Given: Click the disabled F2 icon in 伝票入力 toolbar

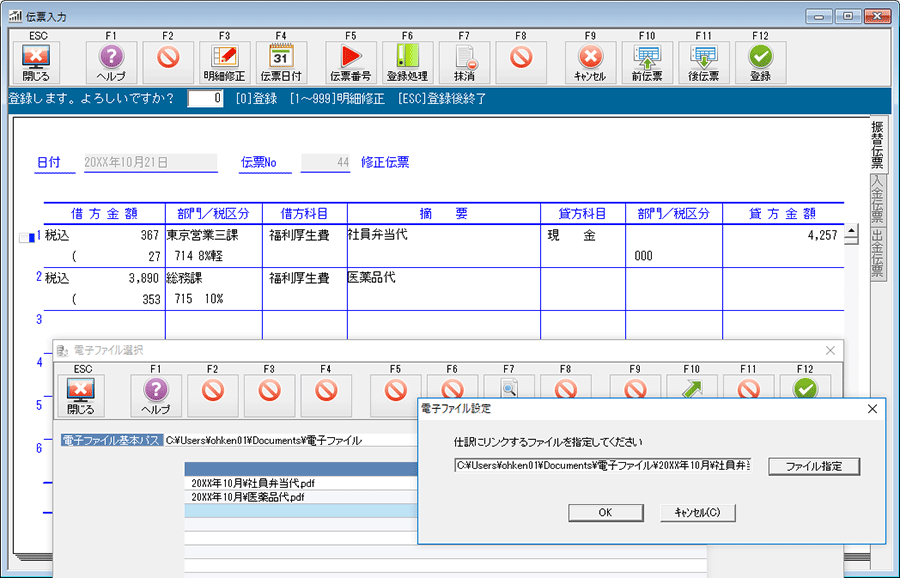Looking at the screenshot, I should tap(168, 63).
